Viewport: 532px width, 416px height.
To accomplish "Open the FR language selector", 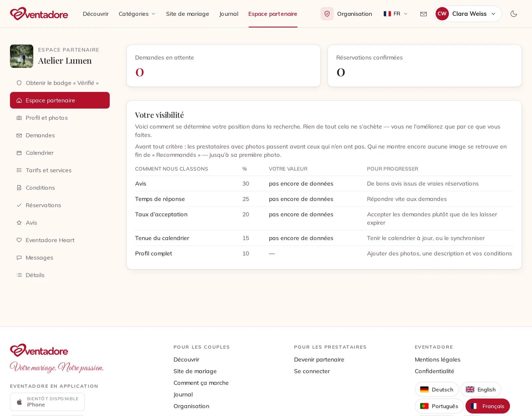I will point(395,14).
